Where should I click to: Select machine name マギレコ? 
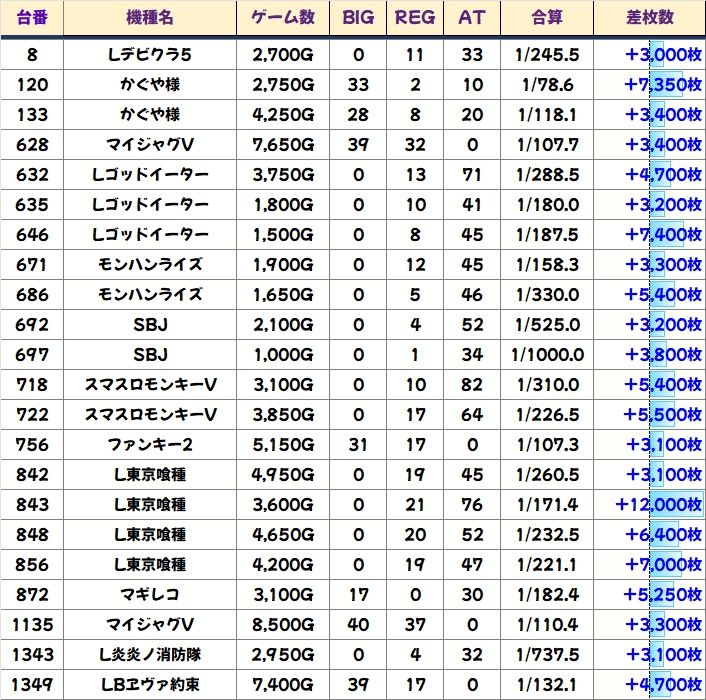(x=149, y=595)
